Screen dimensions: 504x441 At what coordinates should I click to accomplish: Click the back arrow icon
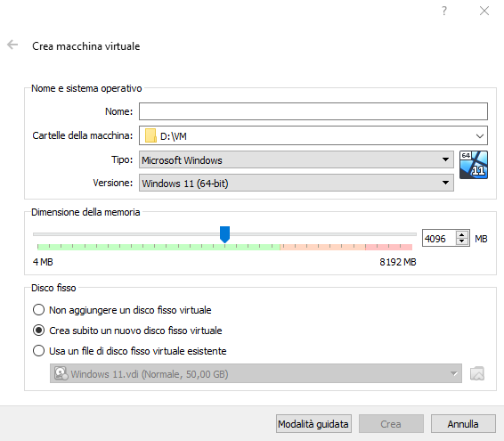click(12, 45)
